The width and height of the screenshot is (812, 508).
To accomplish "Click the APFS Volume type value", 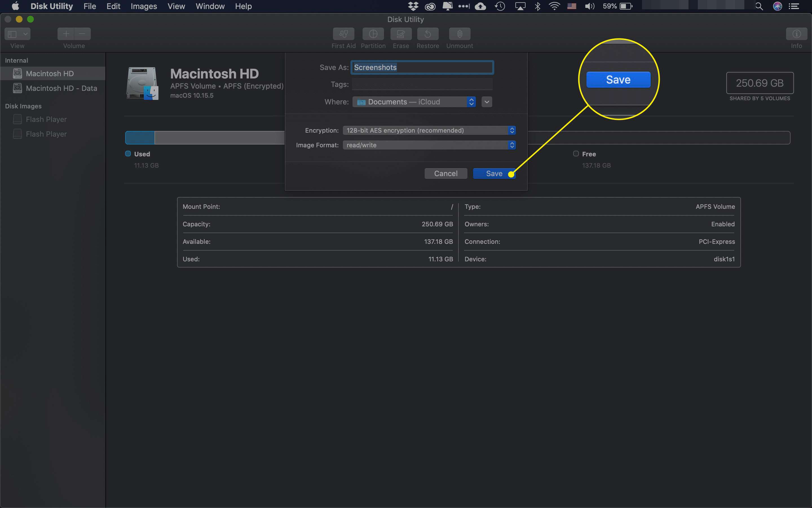I will click(715, 207).
